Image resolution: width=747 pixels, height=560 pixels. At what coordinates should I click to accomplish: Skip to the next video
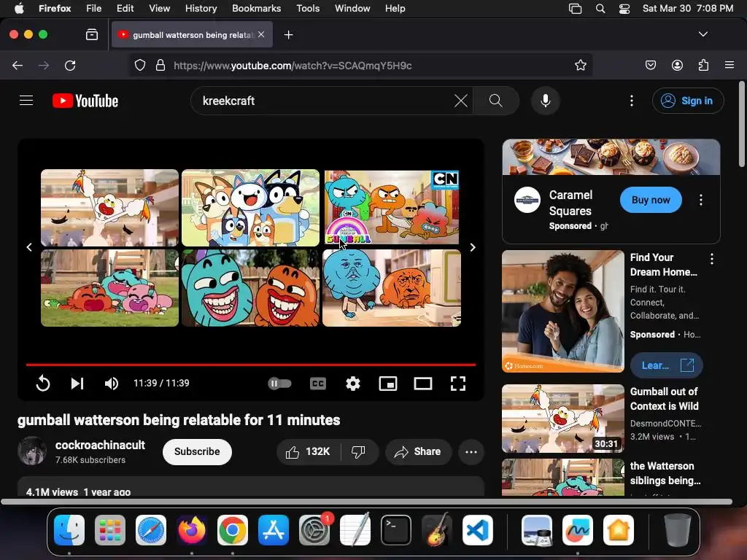[77, 384]
